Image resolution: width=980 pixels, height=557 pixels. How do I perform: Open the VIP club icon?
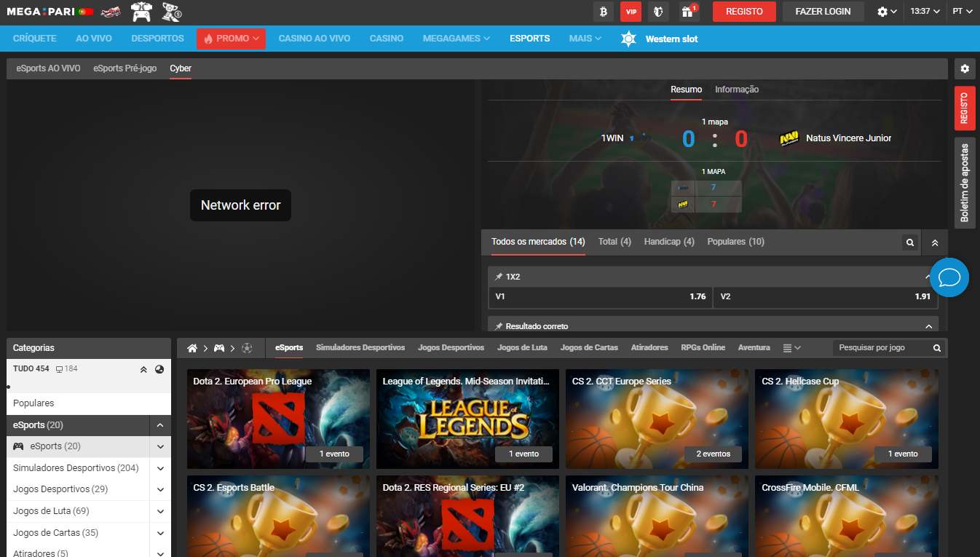tap(631, 12)
